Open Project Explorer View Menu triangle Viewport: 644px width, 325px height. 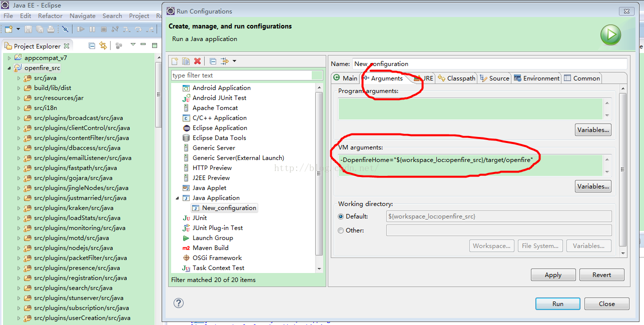coord(133,44)
